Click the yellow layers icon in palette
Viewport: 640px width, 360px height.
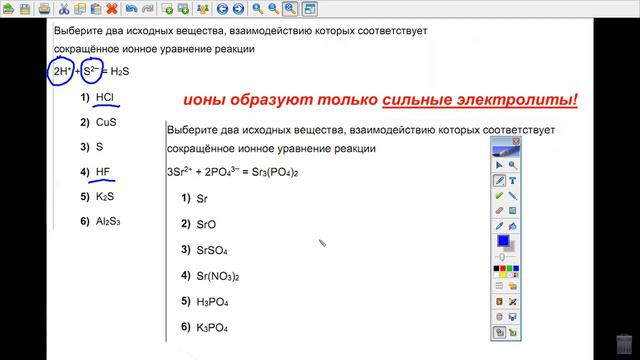[513, 286]
